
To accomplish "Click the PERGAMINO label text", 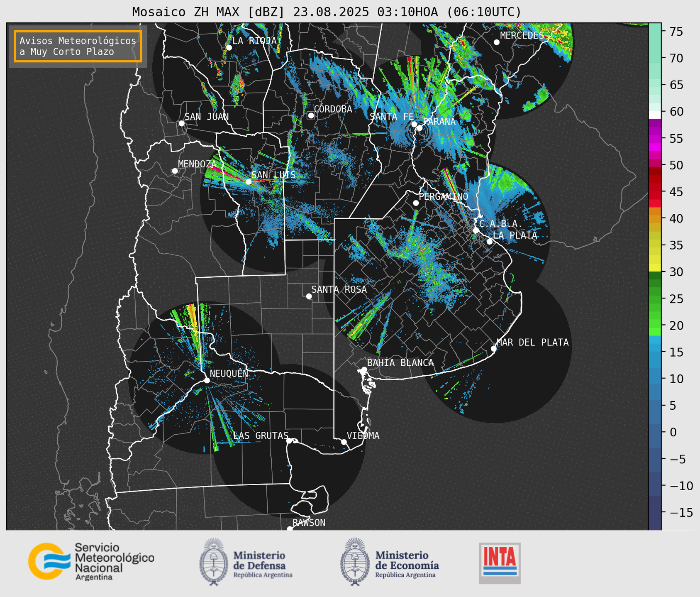I will pyautogui.click(x=443, y=197).
